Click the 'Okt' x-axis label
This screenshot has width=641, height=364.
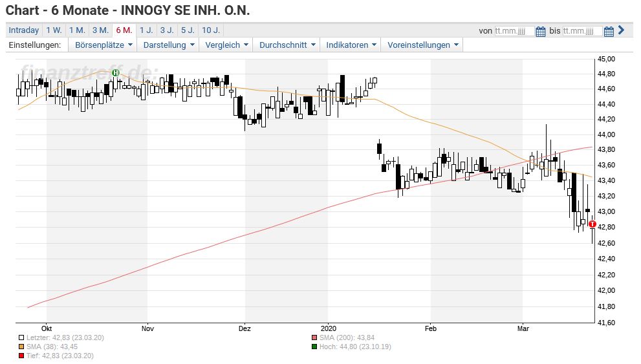47,328
